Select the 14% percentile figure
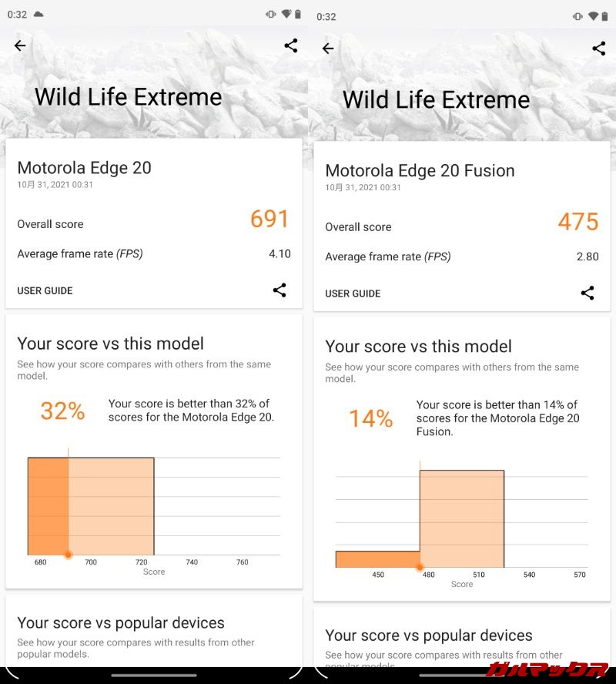This screenshot has height=684, width=616. [370, 418]
